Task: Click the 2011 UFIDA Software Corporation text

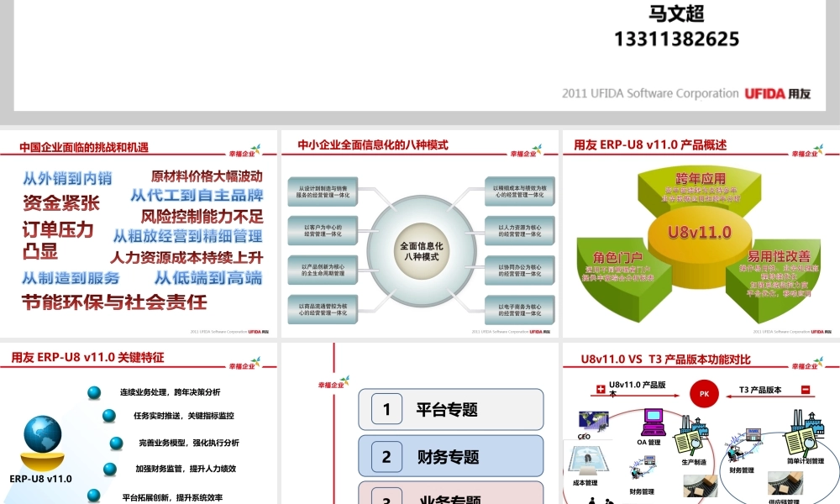Action: click(650, 94)
